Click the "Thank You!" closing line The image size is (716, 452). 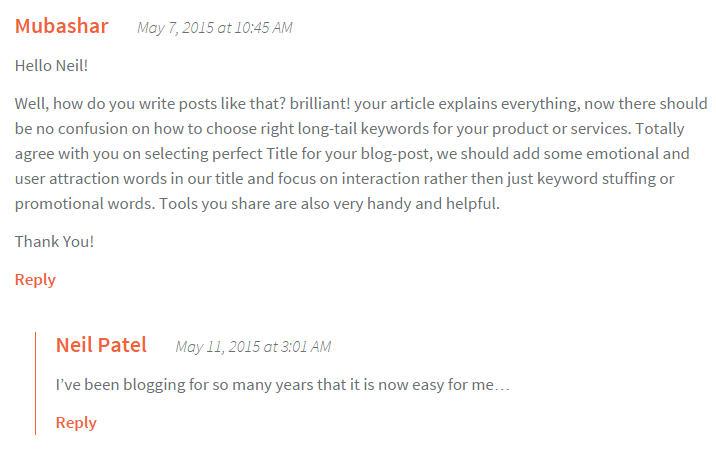(55, 241)
